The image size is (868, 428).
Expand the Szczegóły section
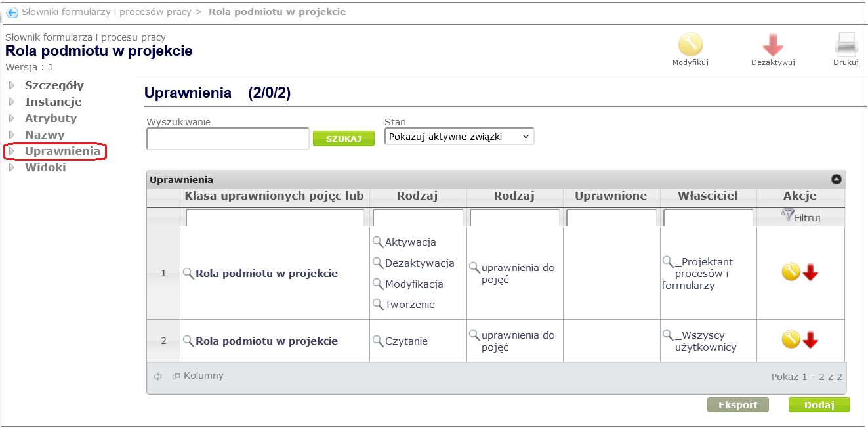[x=12, y=85]
